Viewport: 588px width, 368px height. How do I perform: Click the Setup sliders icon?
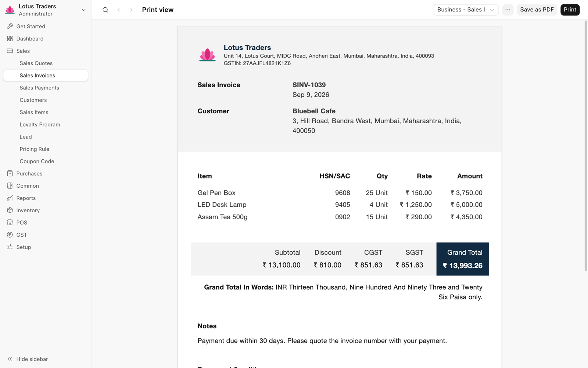10,247
